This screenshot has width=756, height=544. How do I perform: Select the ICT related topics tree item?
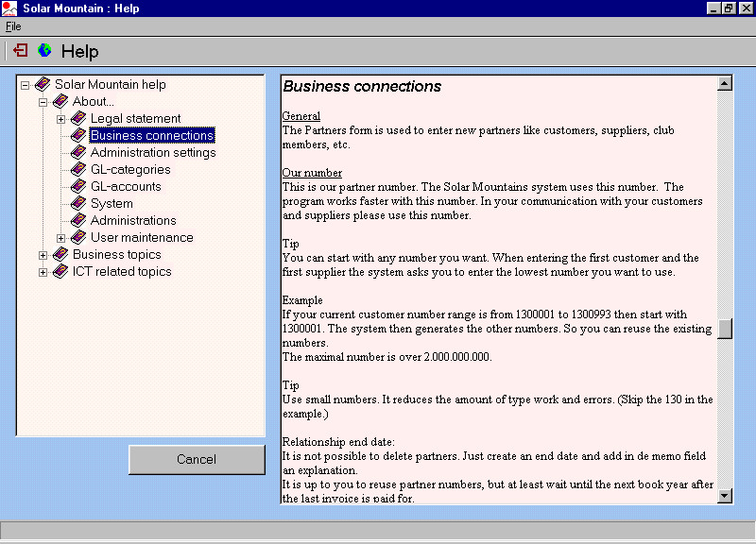[122, 272]
